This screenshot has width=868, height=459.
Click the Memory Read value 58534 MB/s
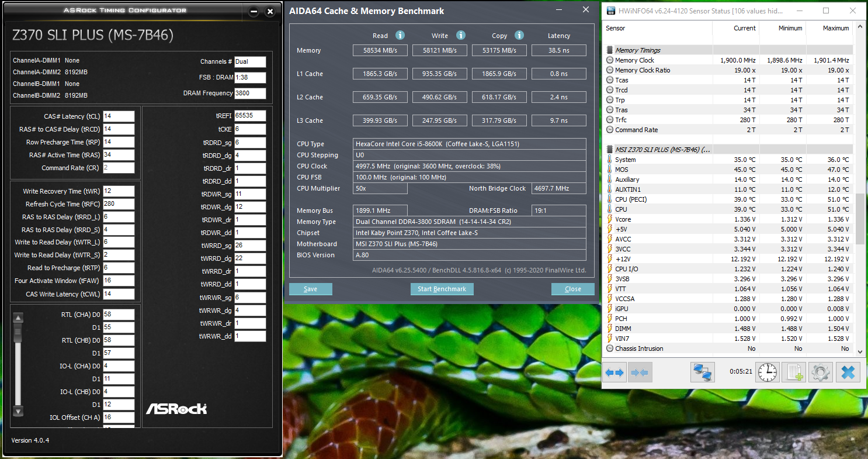click(380, 50)
